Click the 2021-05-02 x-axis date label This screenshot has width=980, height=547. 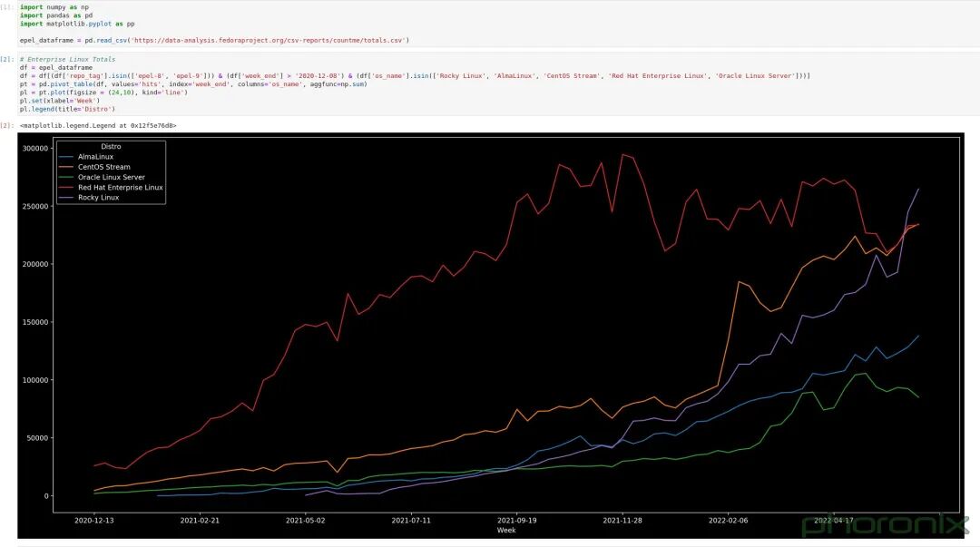click(x=306, y=520)
